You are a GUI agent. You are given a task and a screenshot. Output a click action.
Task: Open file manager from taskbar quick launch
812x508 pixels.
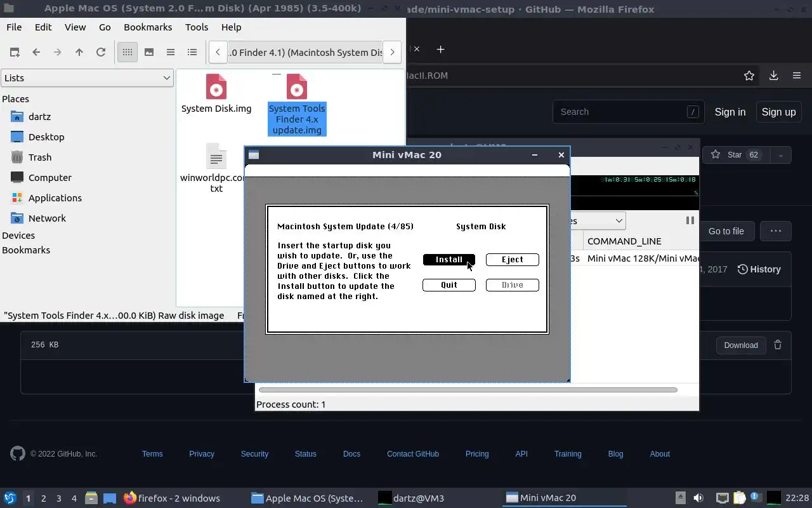pos(91,498)
